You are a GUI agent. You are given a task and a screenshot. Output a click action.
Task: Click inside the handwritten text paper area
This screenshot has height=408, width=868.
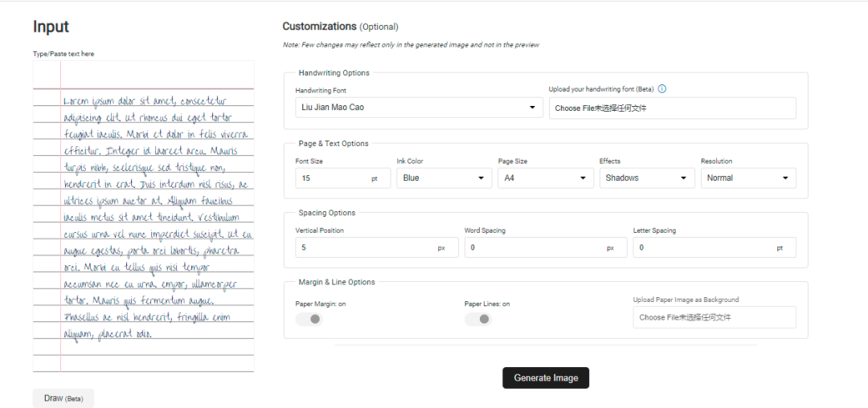[x=157, y=217]
